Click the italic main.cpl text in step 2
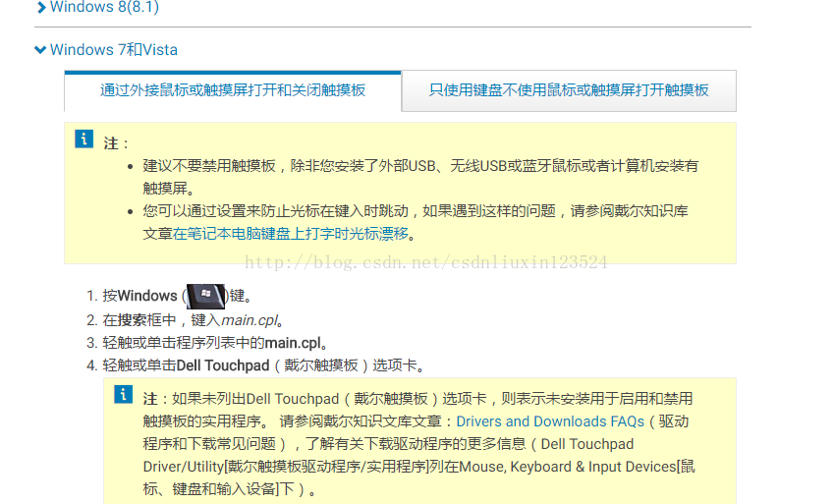Viewport: 833px width, 504px height. point(250,321)
